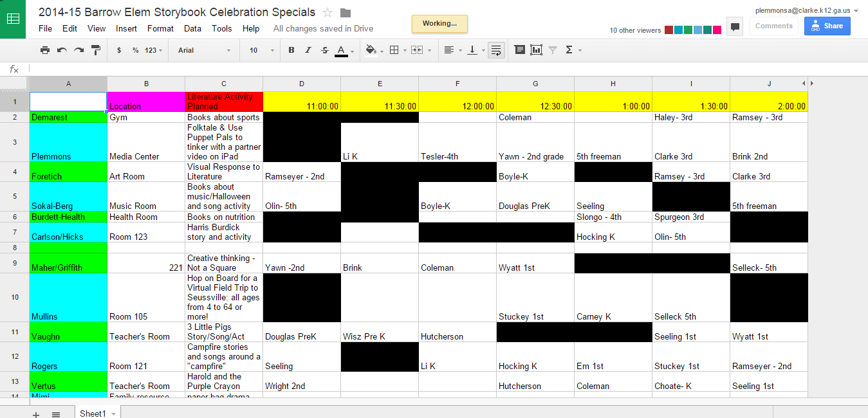
Task: Switch to the Sheet1 tab
Action: click(93, 413)
